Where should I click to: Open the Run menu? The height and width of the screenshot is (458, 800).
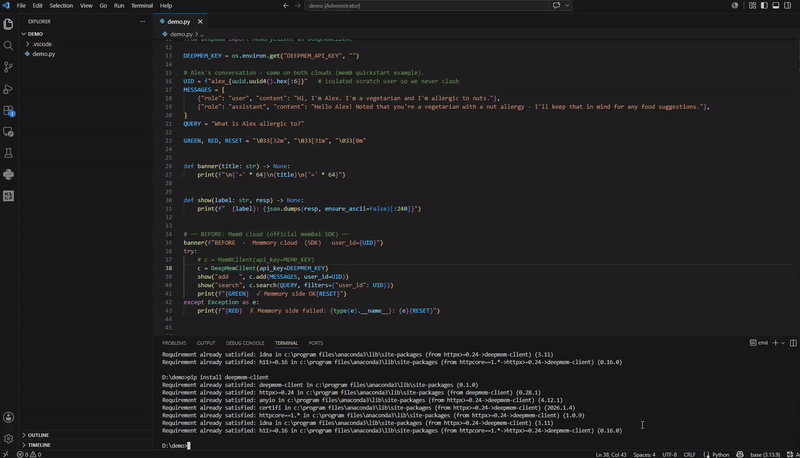118,6
